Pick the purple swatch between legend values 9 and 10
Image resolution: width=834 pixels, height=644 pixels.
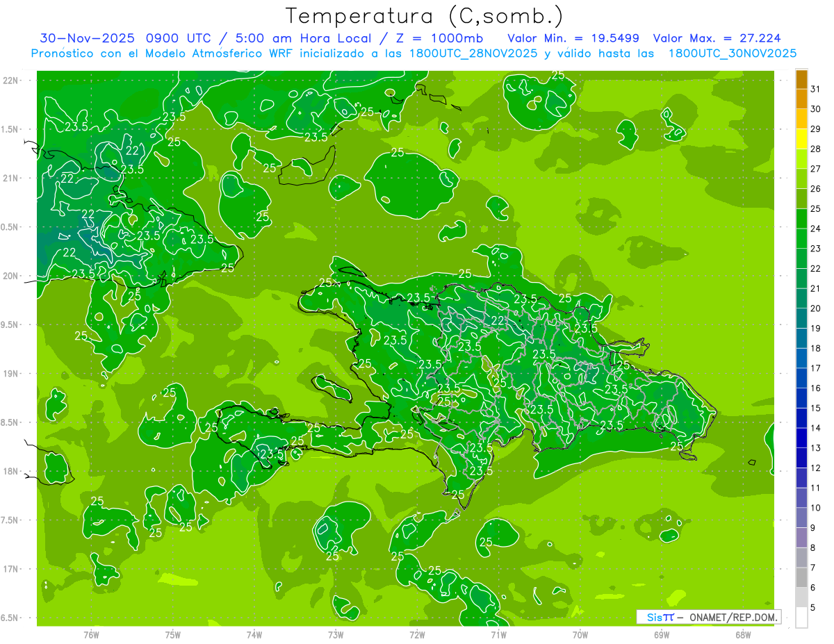point(801,518)
